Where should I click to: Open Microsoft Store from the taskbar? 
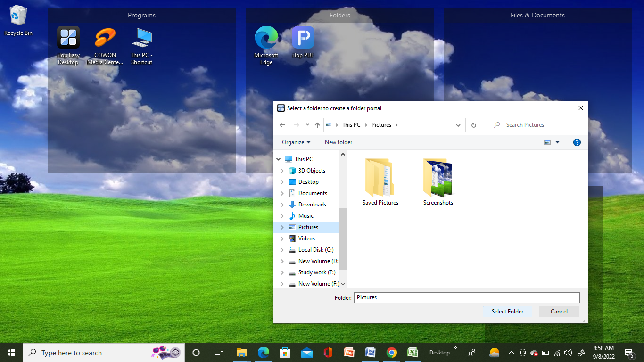[285, 353]
